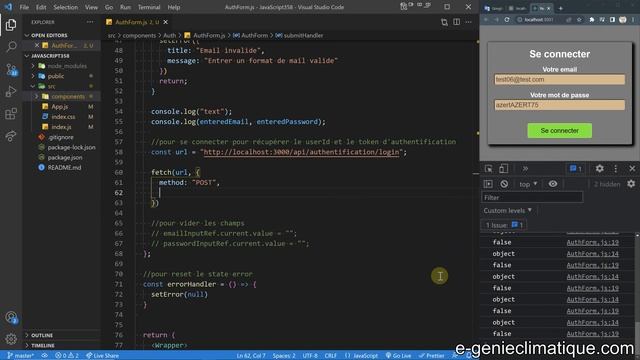This screenshot has width=640, height=360.
Task: Open Source Control view in activity bar
Action: [x=11, y=69]
